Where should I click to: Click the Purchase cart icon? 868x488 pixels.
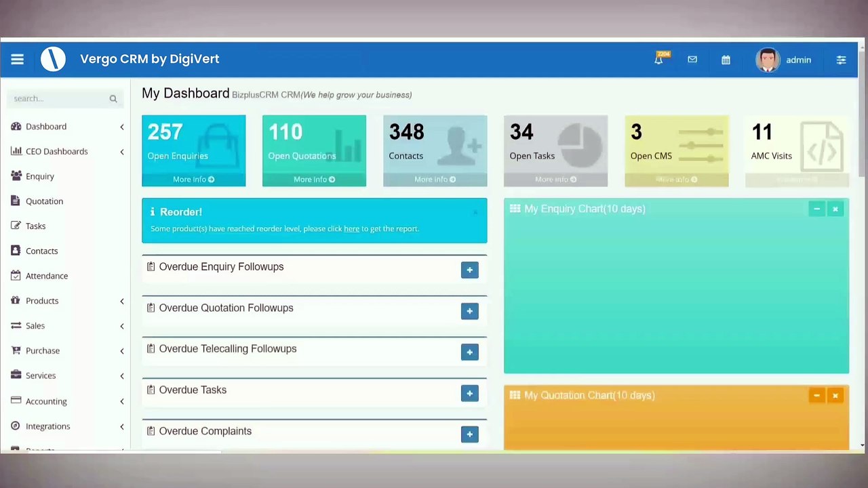pyautogui.click(x=16, y=350)
